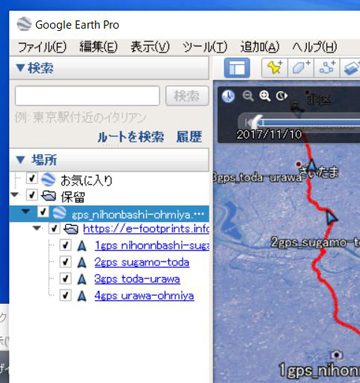Viewport: 360px width, 383px height.
Task: Collapse the 場所 places panel
Action: click(x=20, y=160)
